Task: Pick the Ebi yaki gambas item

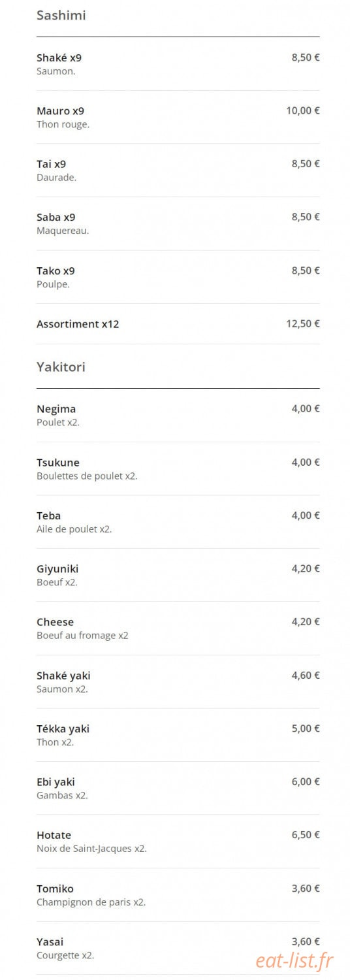Action: [178, 788]
